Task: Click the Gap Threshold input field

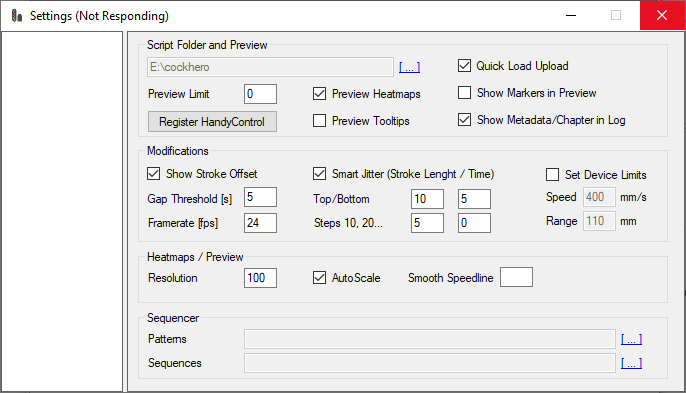Action: 260,197
